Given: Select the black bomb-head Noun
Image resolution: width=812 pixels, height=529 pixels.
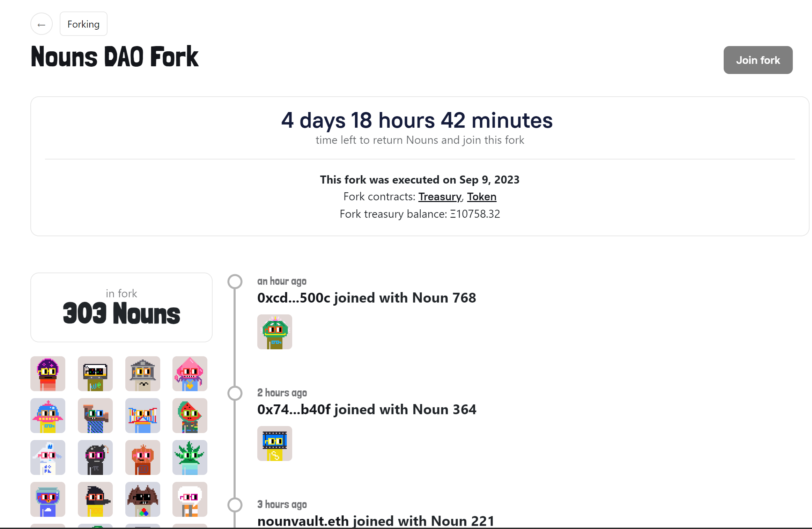Looking at the screenshot, I should (x=95, y=457).
